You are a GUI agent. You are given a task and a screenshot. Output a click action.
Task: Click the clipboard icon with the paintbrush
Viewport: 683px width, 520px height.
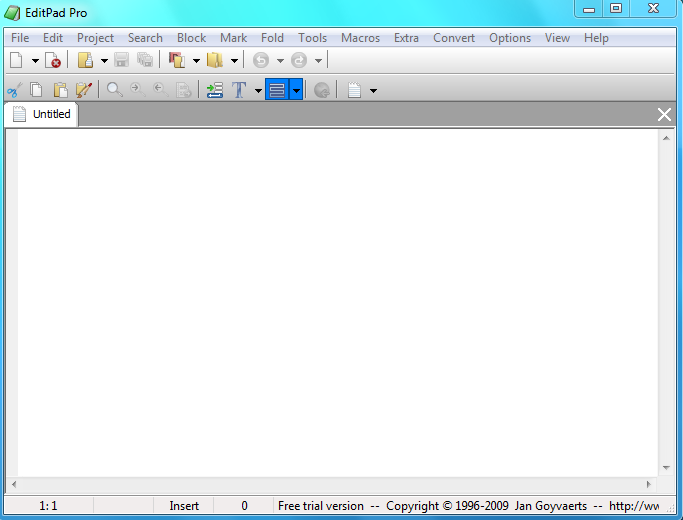[x=84, y=90]
